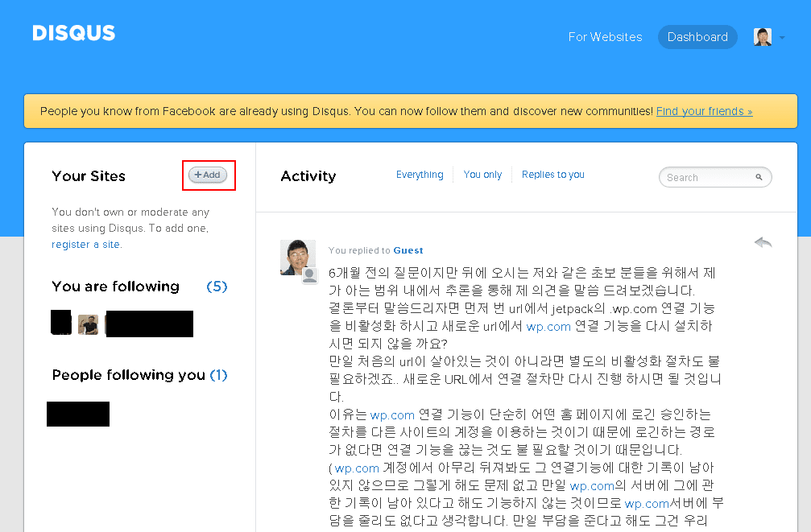The width and height of the screenshot is (811, 532).
Task: Open the first wp.com link in comment
Action: 548,327
